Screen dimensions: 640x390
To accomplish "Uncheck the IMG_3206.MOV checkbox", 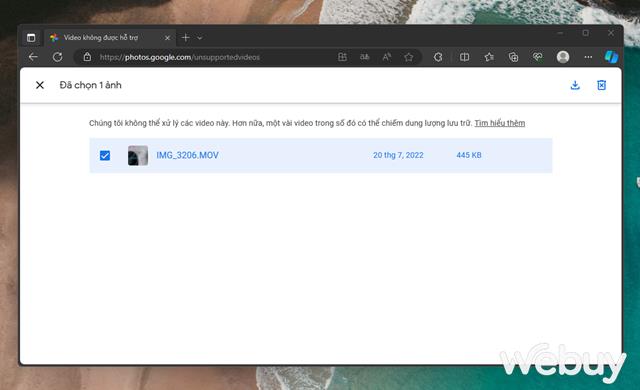I will point(105,155).
